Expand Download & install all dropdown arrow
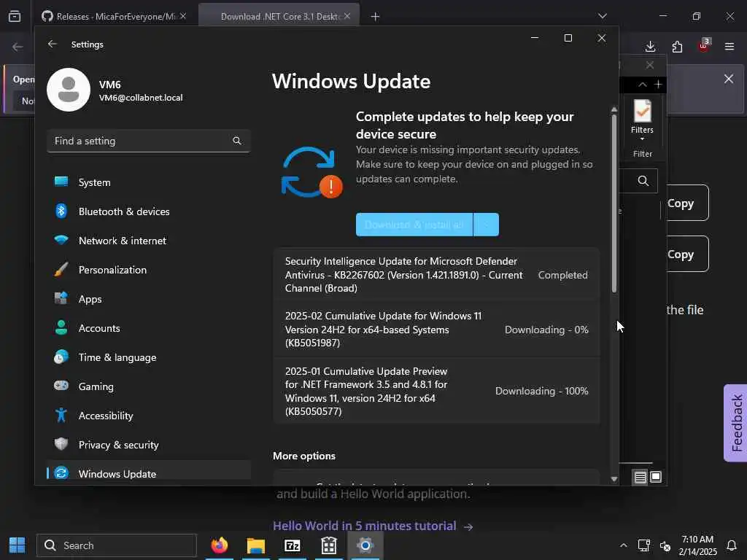 click(486, 225)
